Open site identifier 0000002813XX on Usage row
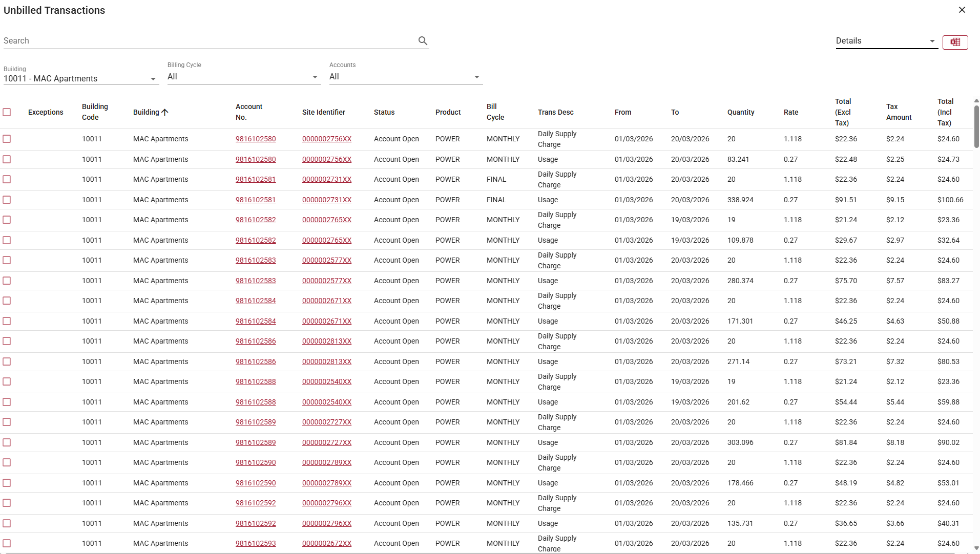Screen dimensions: 980x554 tap(327, 361)
